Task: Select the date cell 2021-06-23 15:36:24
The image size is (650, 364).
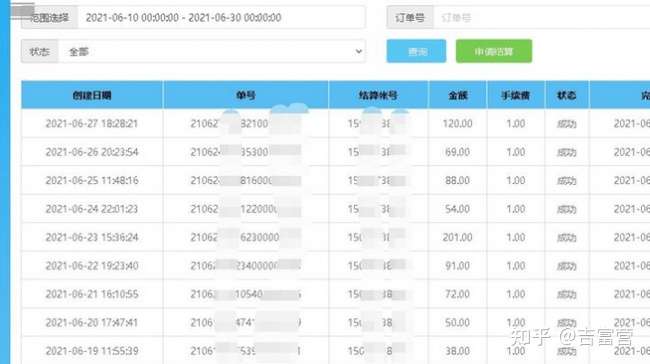Action: coord(92,237)
